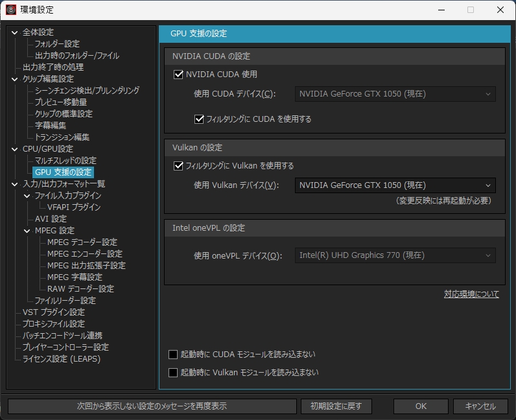This screenshot has width=516, height=420.
Task: Click the 使用 Vulkan デバイス(V): label
Action: coord(236,185)
